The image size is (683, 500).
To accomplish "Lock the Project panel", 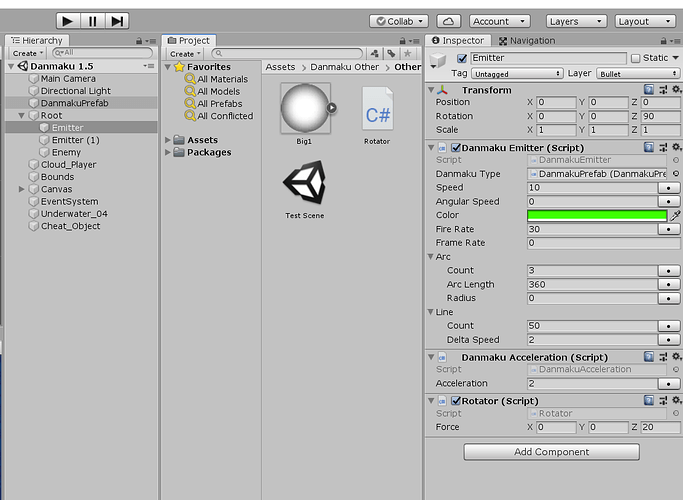I will tap(401, 41).
